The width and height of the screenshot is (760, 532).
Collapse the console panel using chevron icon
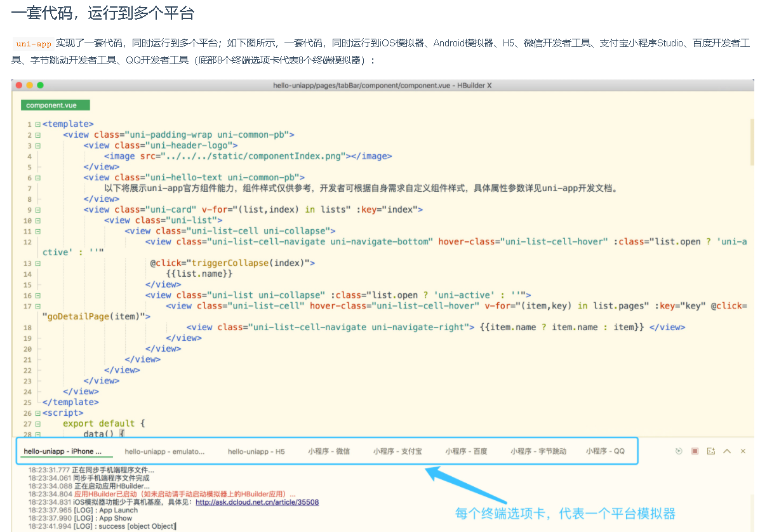click(727, 451)
